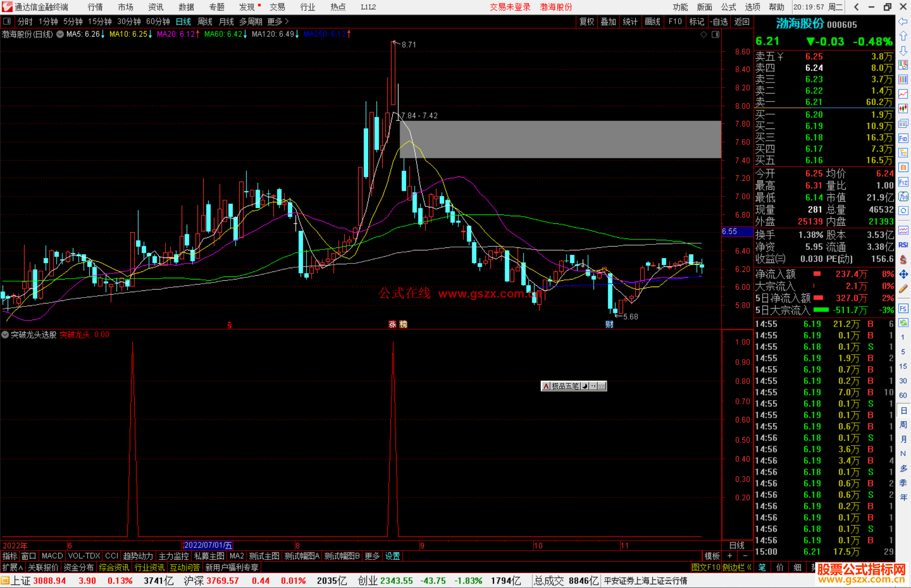911x588 pixels.
Task: Click the F10 button in chart toolbar
Action: pos(675,21)
